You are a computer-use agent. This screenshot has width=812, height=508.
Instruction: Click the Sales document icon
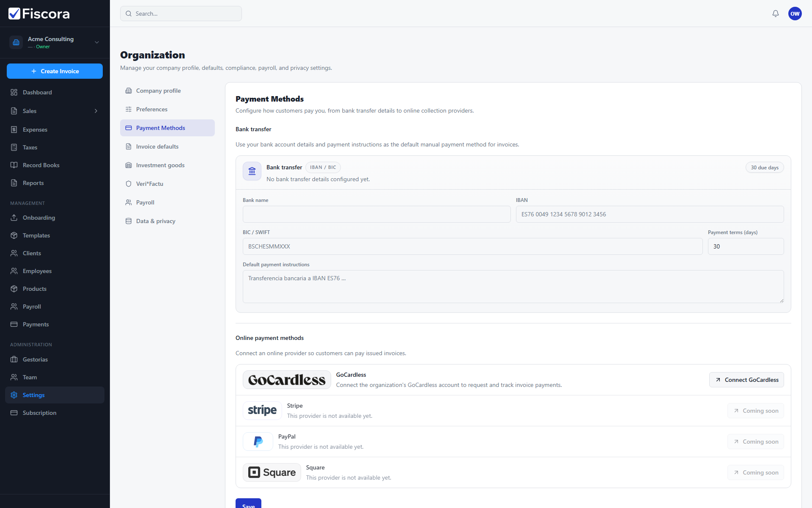click(14, 111)
